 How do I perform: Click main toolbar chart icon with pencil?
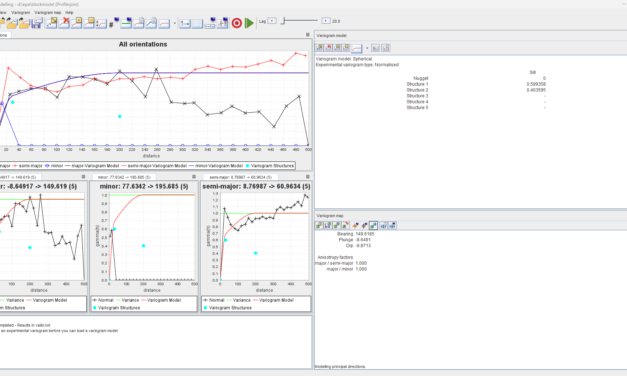pyautogui.click(x=52, y=23)
